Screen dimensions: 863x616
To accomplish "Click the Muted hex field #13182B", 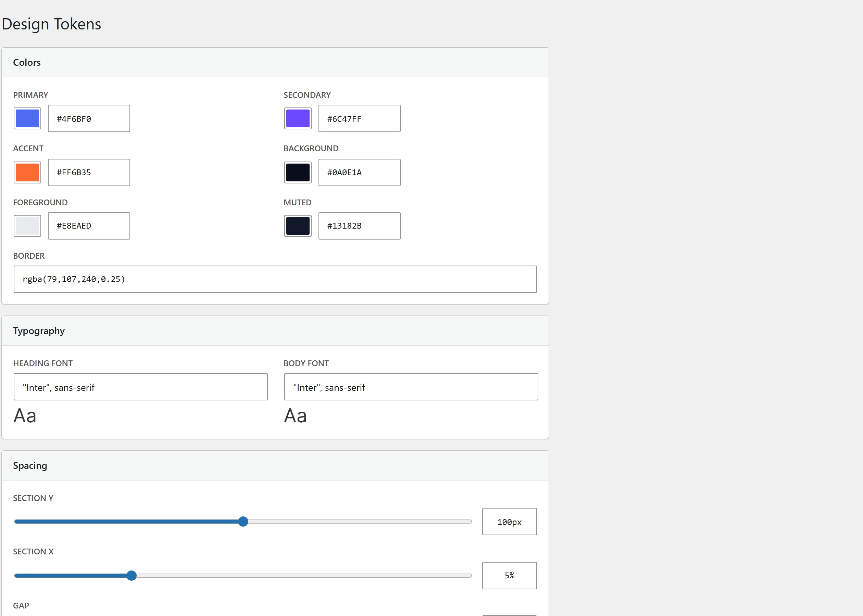I will pyautogui.click(x=359, y=226).
